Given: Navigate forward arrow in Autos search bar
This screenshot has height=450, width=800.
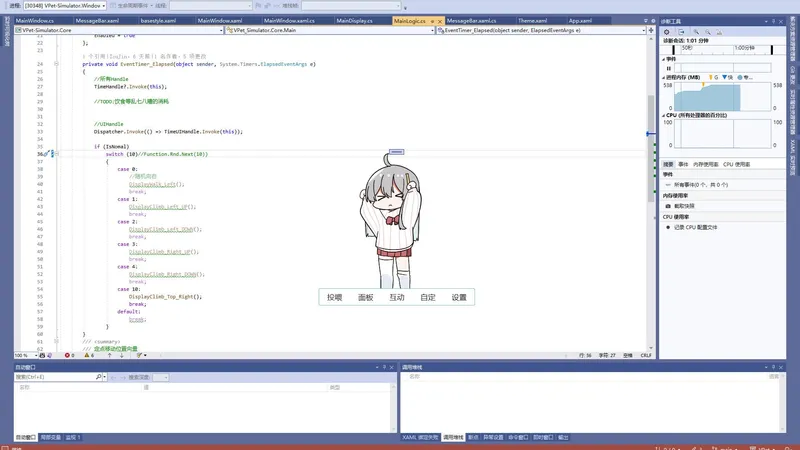Looking at the screenshot, I should tap(123, 378).
